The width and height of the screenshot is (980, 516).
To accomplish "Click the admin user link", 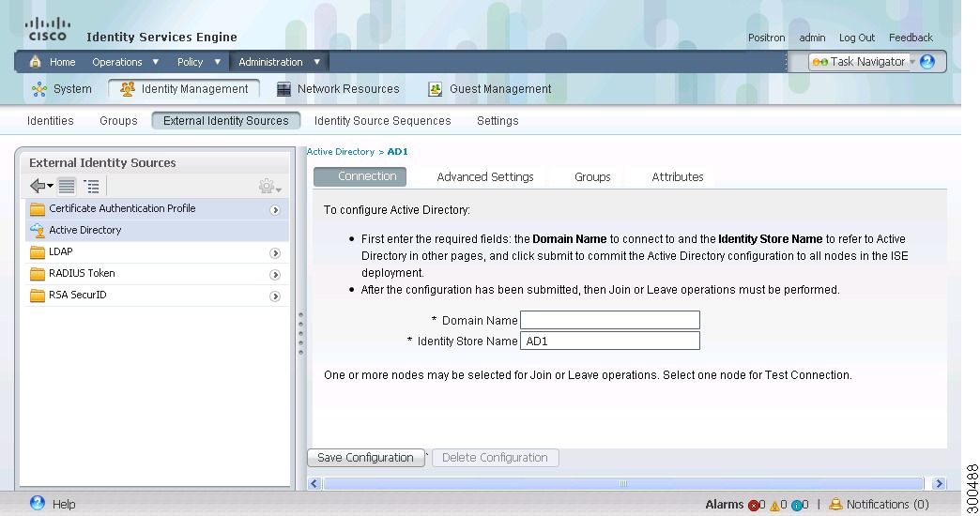I will click(812, 38).
